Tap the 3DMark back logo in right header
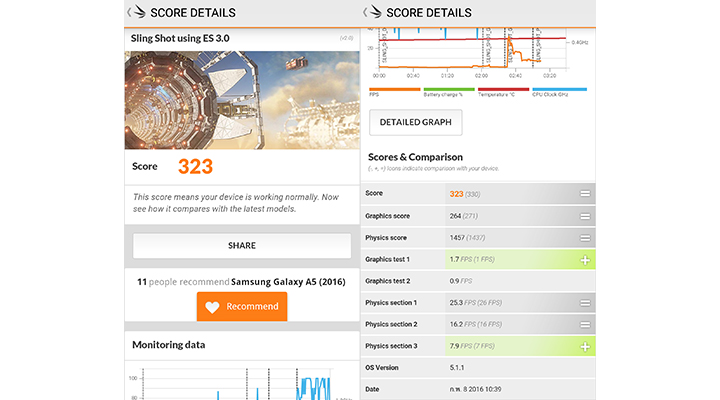This screenshot has height=400, width=720. pyautogui.click(x=374, y=13)
